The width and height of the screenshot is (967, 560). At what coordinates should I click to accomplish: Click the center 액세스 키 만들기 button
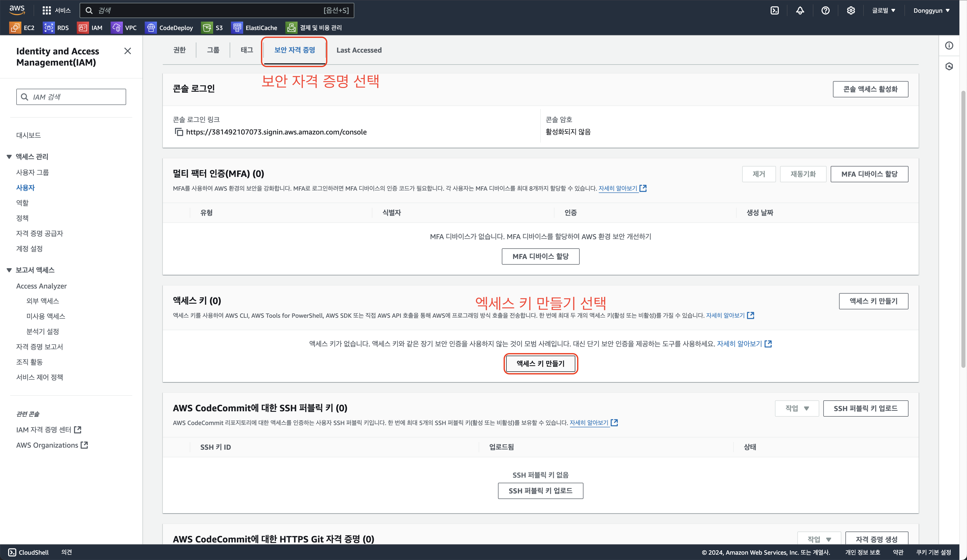[540, 364]
